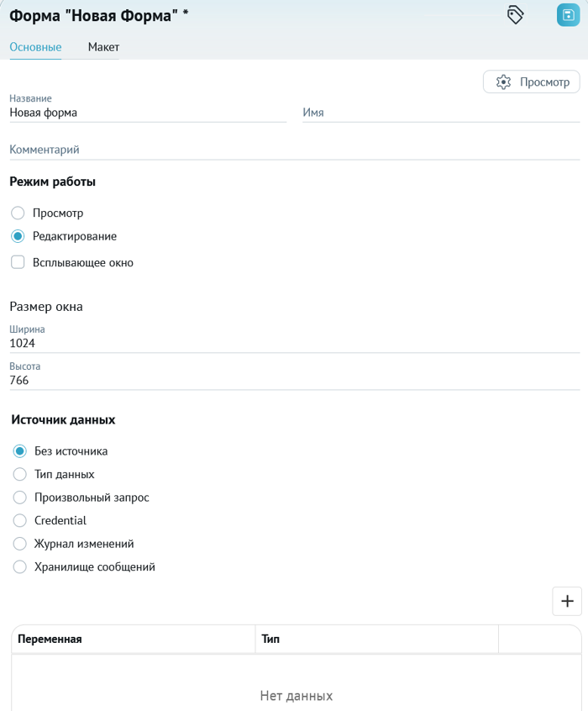The image size is (588, 711).
Task: Select the Журнал изменений option
Action: (x=19, y=544)
